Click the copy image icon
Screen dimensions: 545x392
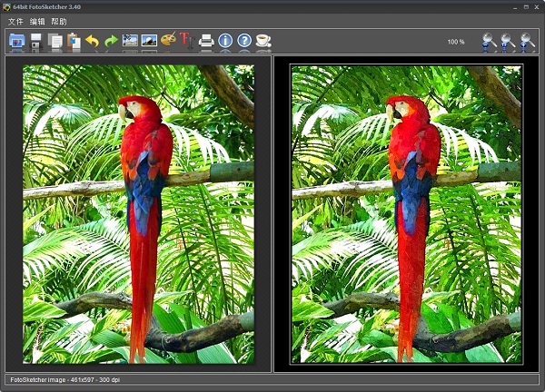pyautogui.click(x=55, y=41)
